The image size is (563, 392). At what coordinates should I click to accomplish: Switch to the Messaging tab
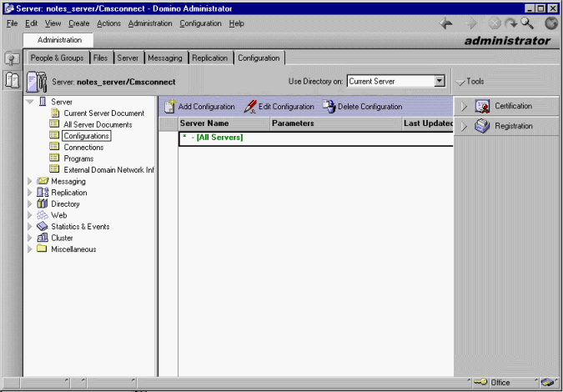point(165,58)
